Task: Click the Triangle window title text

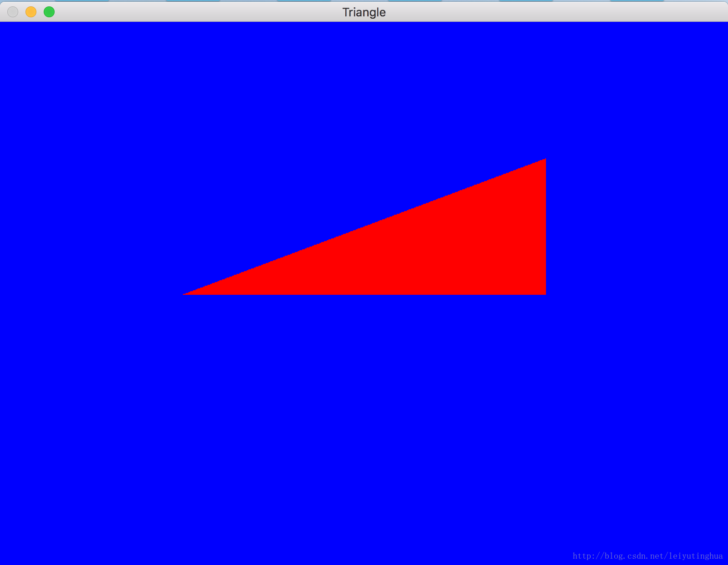Action: click(364, 12)
